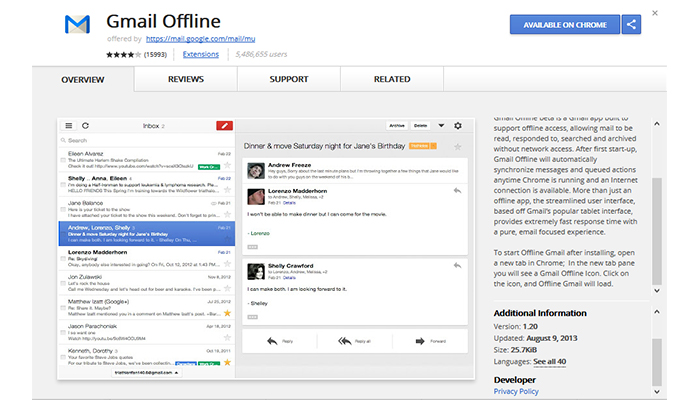Toggle the gold star on Kenneth, Dorothy email
Screen dimensions: 700x400
coord(227,362)
